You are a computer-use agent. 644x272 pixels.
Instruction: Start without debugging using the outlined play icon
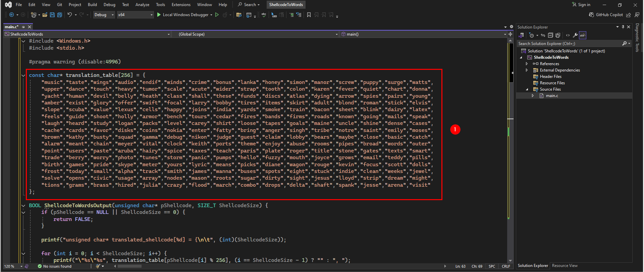[217, 15]
